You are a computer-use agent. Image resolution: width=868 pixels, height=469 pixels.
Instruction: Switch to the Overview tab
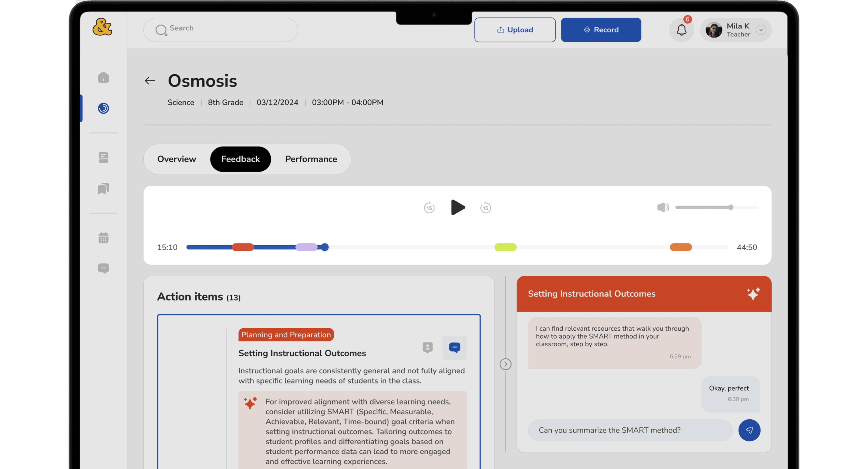tap(177, 159)
